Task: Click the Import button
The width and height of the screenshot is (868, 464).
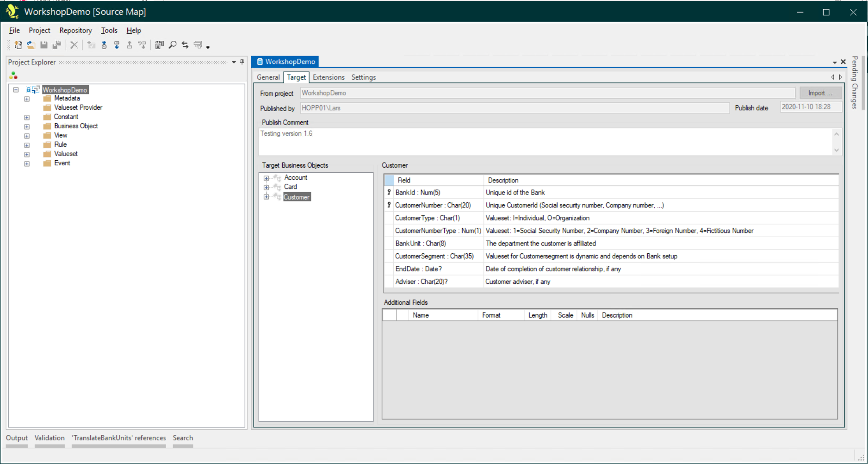Action: tap(819, 93)
